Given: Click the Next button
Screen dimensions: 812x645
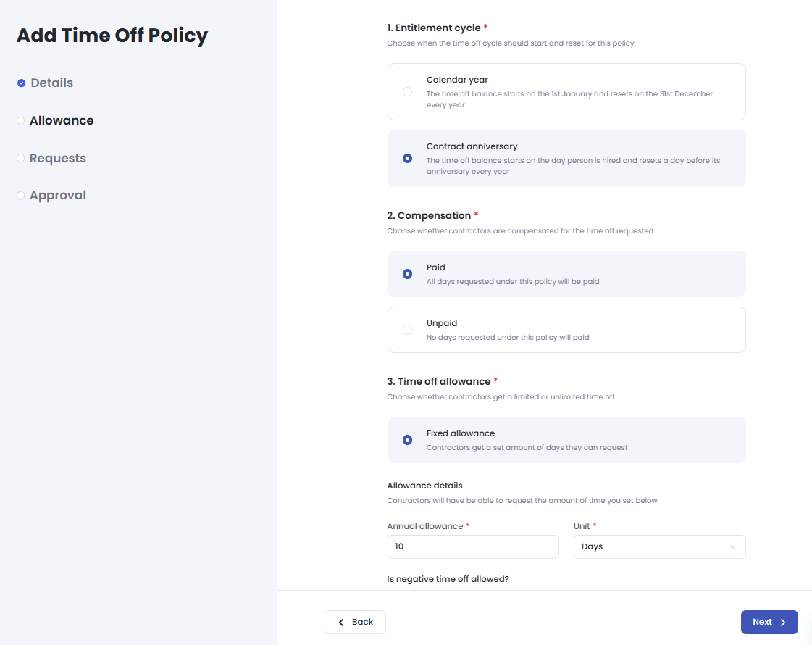Looking at the screenshot, I should click(769, 622).
